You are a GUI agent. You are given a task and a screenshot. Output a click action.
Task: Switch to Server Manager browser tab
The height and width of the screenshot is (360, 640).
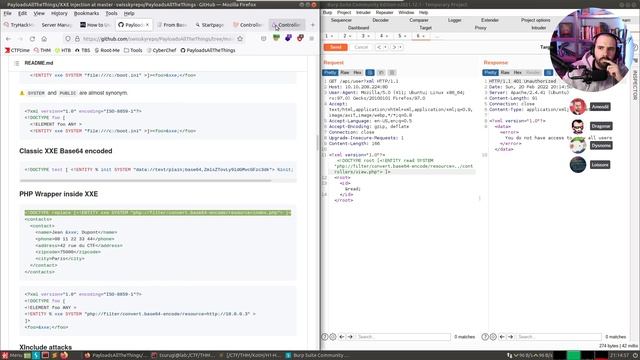pyautogui.click(x=56, y=25)
